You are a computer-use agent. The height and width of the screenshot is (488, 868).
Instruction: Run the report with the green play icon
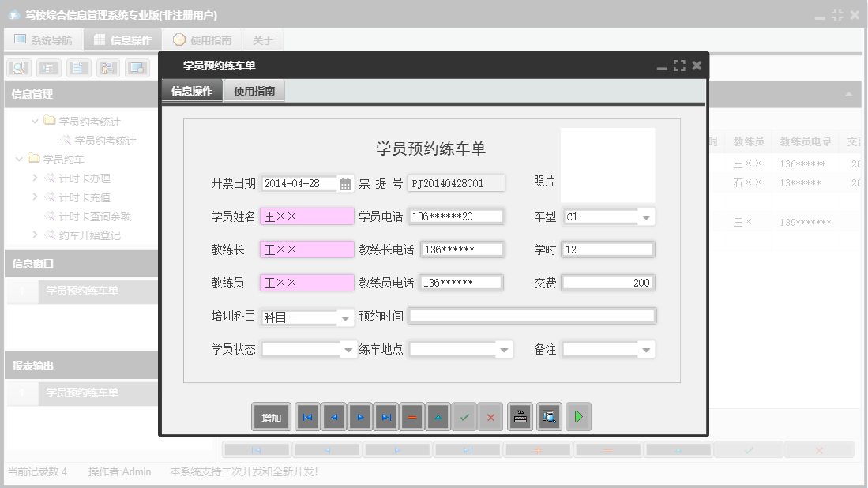point(577,417)
